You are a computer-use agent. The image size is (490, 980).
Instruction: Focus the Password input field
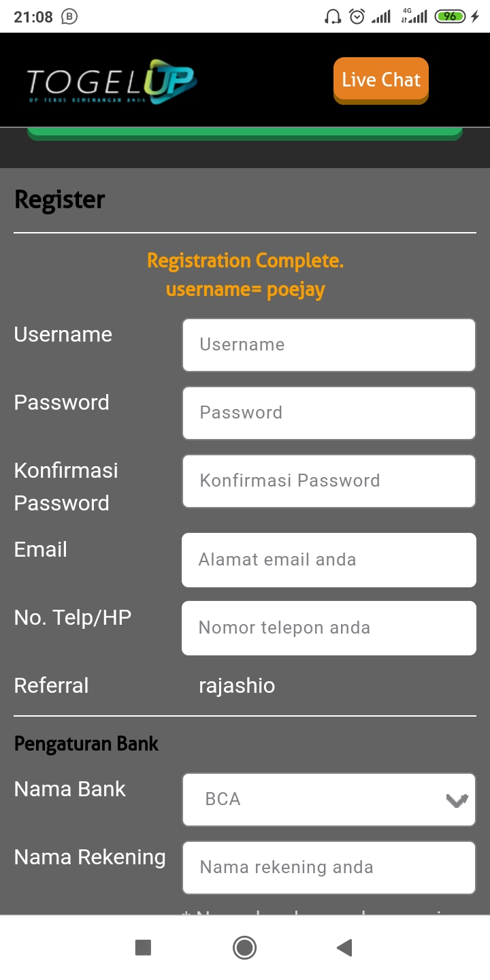point(329,413)
